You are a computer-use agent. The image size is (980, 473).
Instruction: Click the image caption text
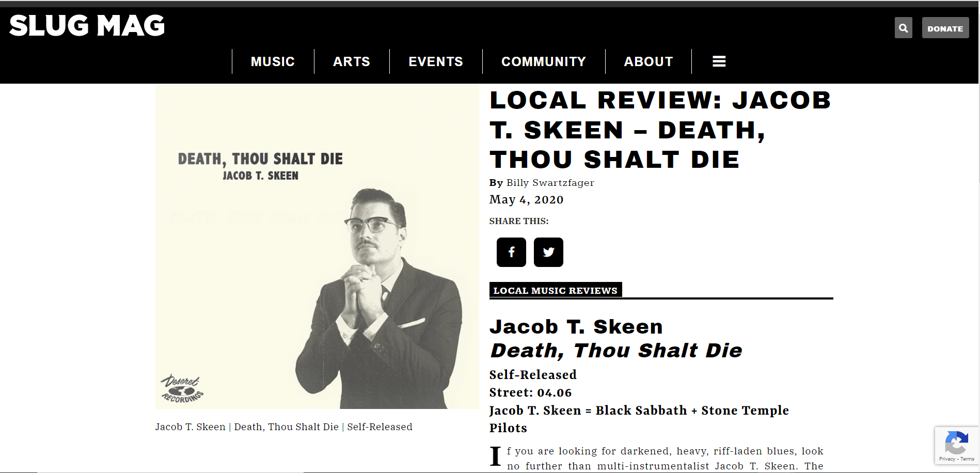(x=284, y=427)
